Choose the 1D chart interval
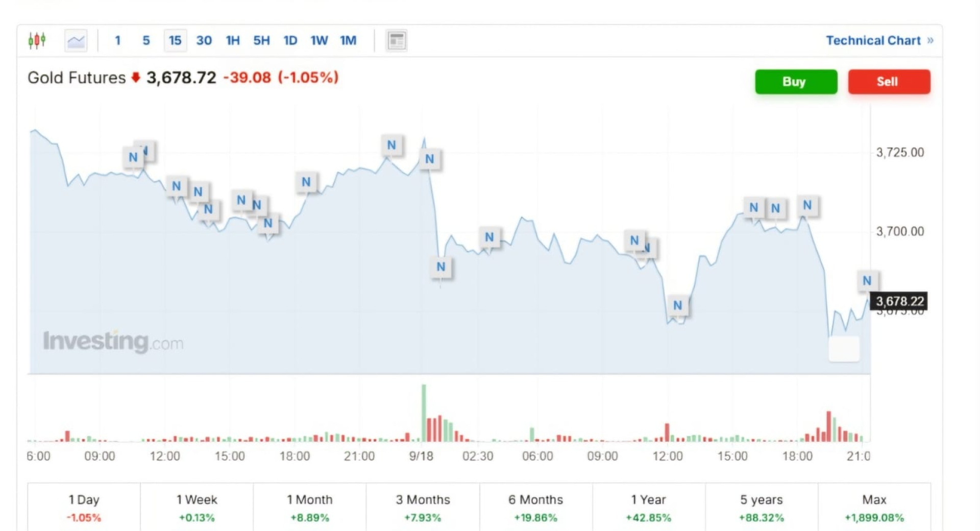The height and width of the screenshot is (531, 980). tap(290, 40)
